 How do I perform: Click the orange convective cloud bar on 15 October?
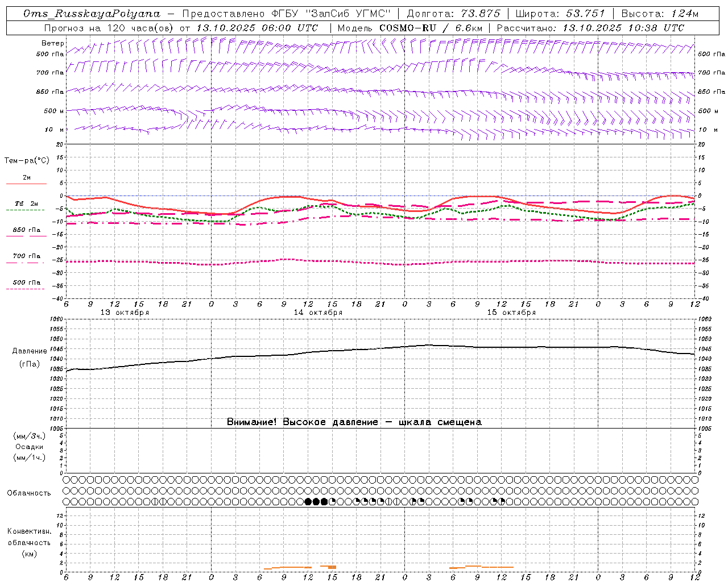click(481, 567)
